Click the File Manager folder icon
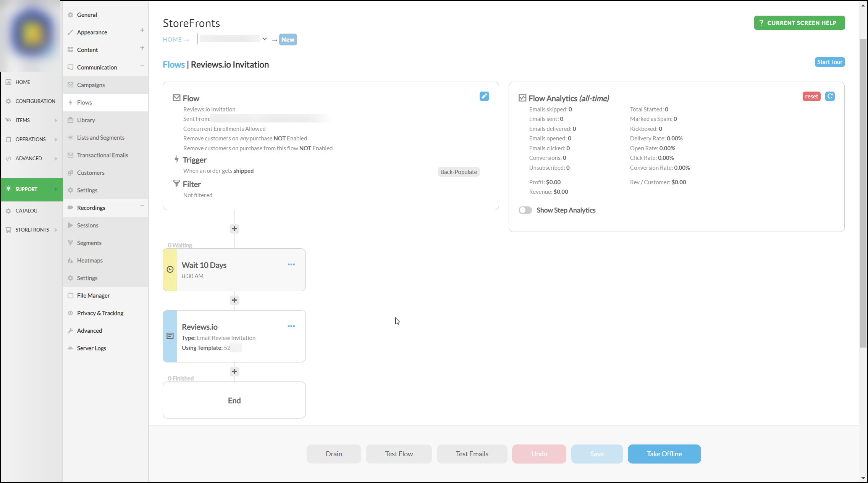 tap(71, 296)
